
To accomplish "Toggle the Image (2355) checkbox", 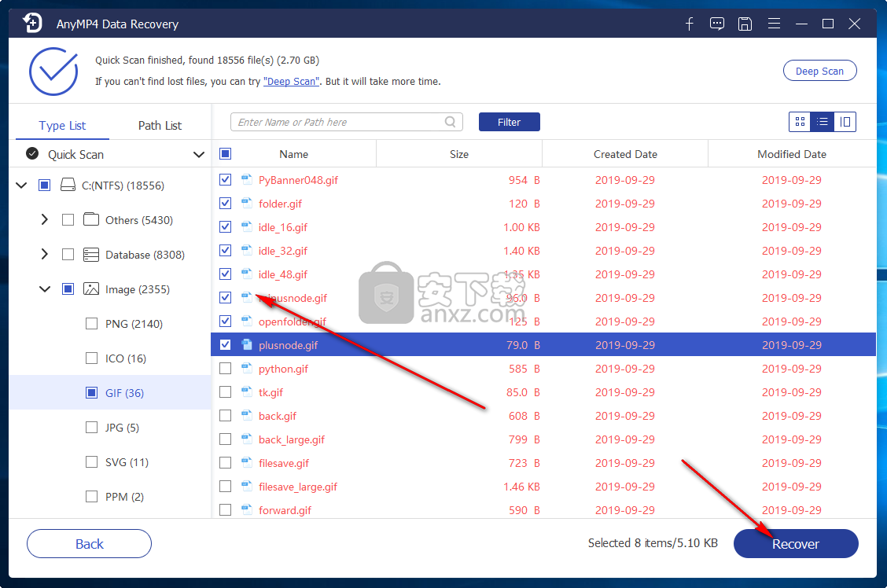I will 68,289.
